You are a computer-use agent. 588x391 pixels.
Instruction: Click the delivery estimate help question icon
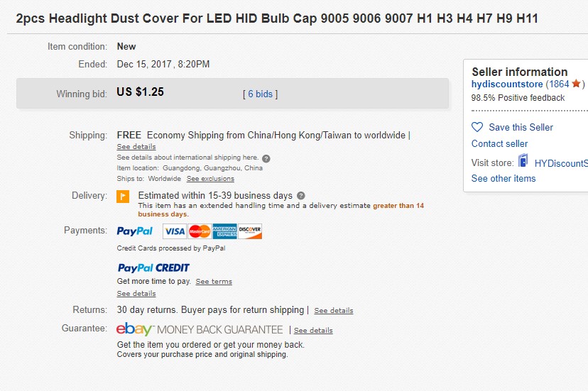pyautogui.click(x=301, y=196)
